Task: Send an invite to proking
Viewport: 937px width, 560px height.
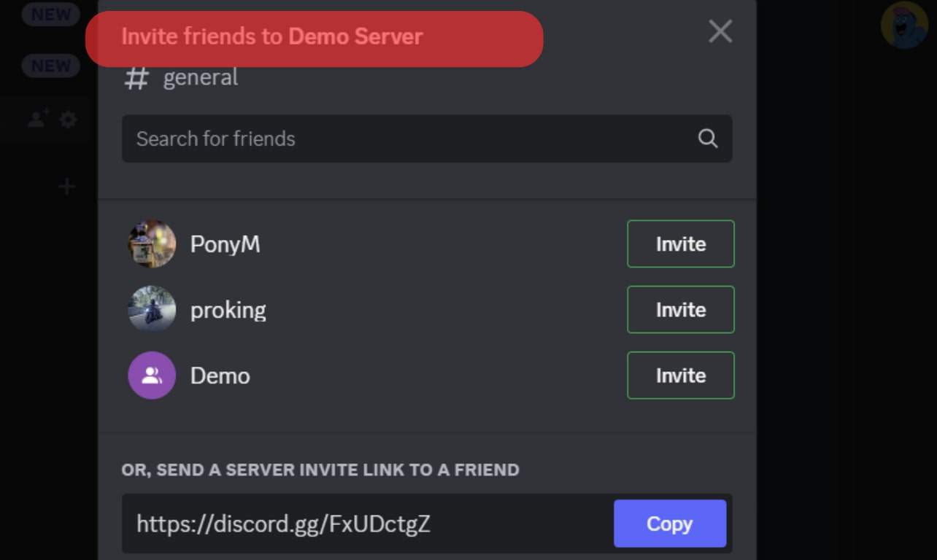Action: 680,310
